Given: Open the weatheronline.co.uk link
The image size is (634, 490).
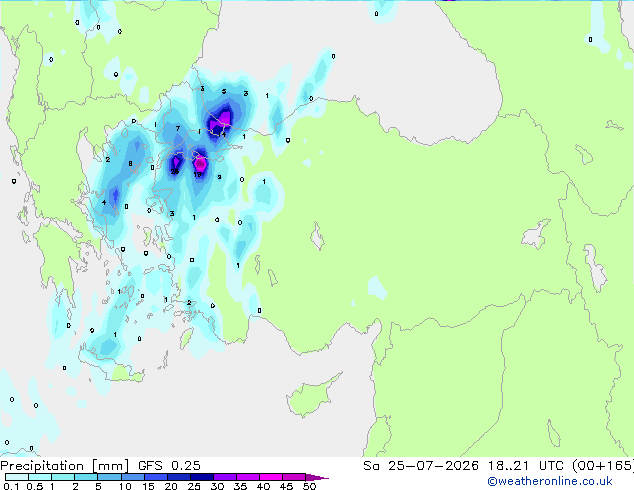Looking at the screenshot, I should tap(550, 481).
